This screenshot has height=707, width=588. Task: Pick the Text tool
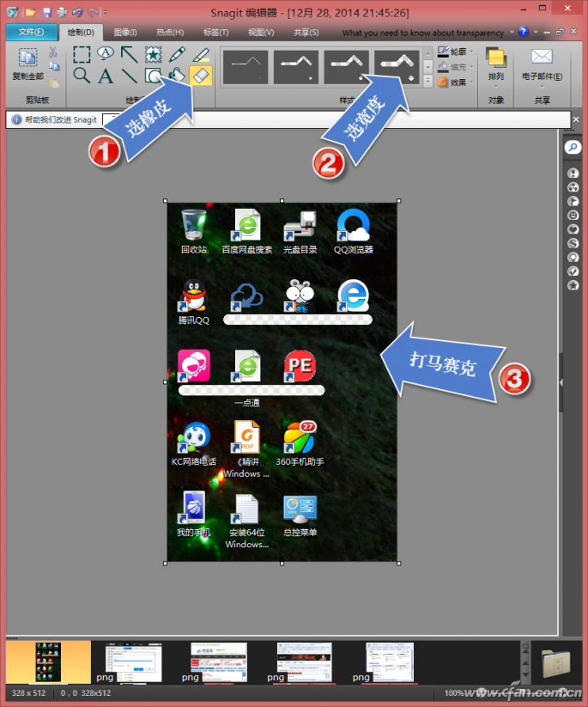[x=106, y=76]
